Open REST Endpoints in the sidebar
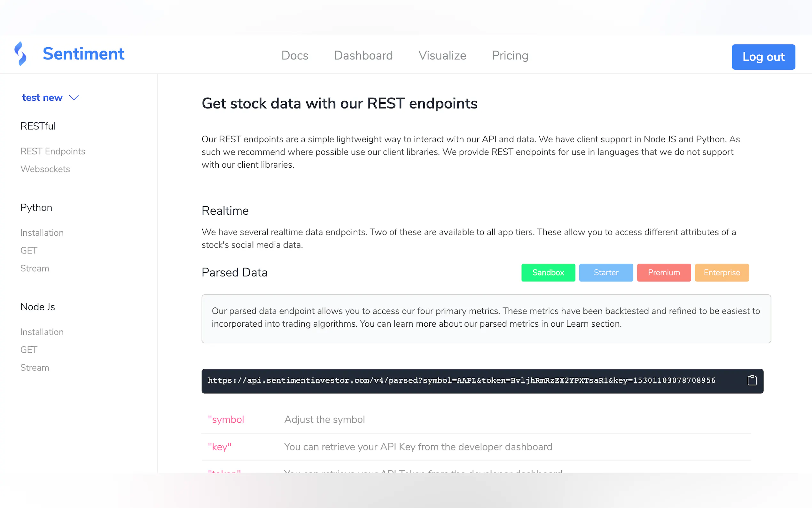 click(x=53, y=151)
